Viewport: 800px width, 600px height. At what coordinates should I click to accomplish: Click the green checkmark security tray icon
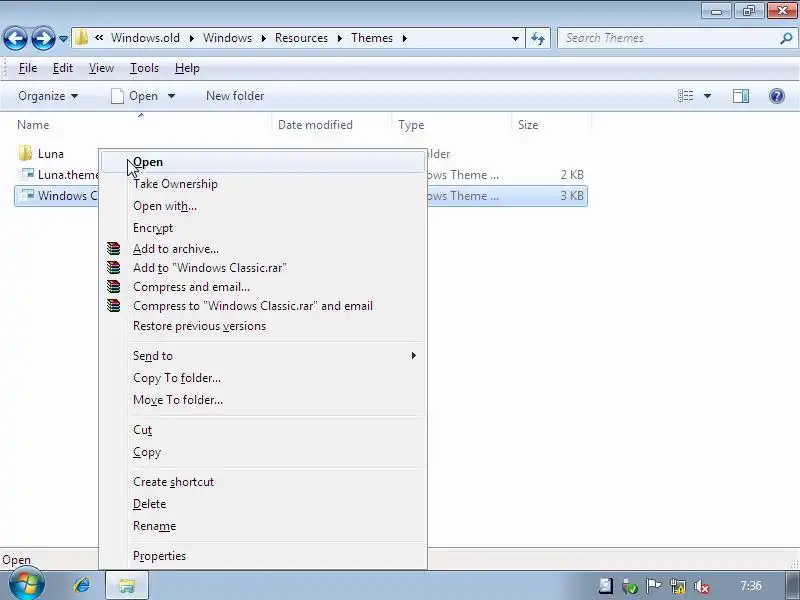tap(630, 586)
